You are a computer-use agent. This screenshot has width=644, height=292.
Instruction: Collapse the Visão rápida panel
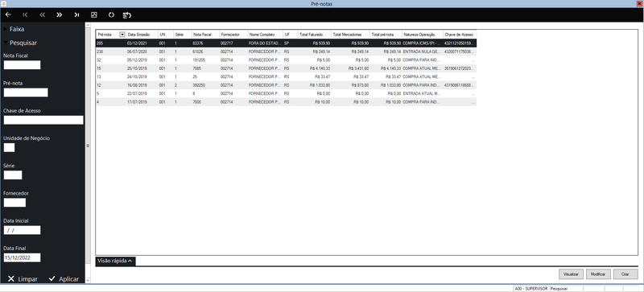click(x=115, y=261)
